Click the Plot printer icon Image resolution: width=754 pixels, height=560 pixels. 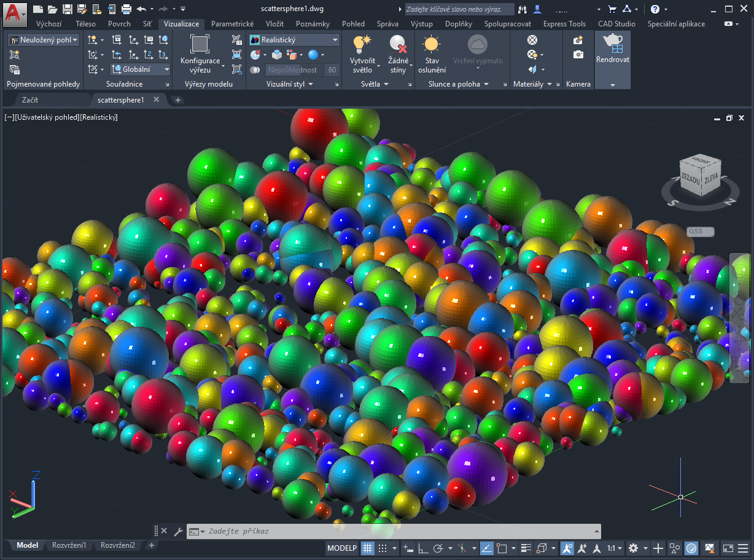pyautogui.click(x=126, y=9)
